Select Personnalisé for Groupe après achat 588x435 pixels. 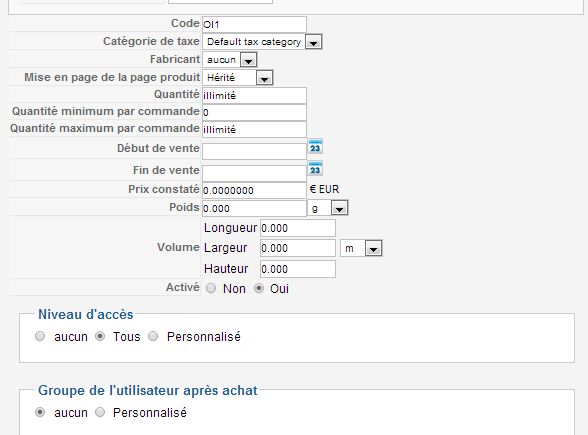[100, 412]
